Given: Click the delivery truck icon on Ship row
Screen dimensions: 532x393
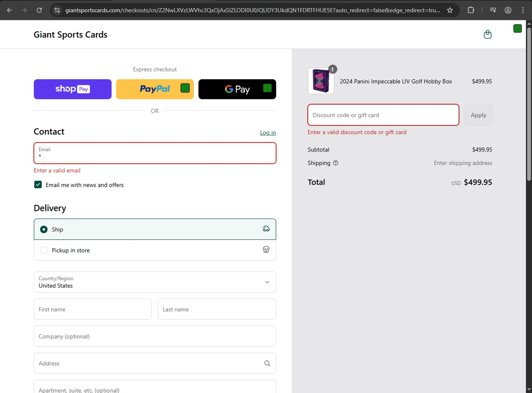Looking at the screenshot, I should (x=266, y=229).
